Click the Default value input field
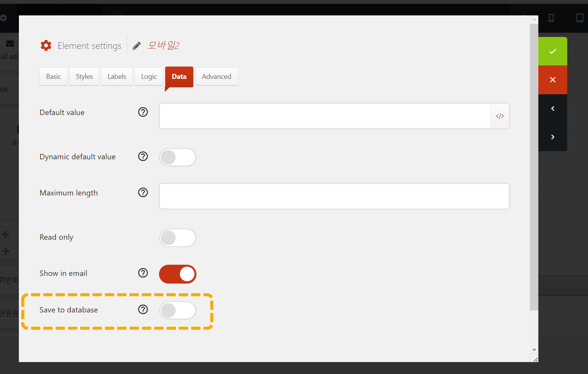The height and width of the screenshot is (374, 588). click(x=325, y=116)
